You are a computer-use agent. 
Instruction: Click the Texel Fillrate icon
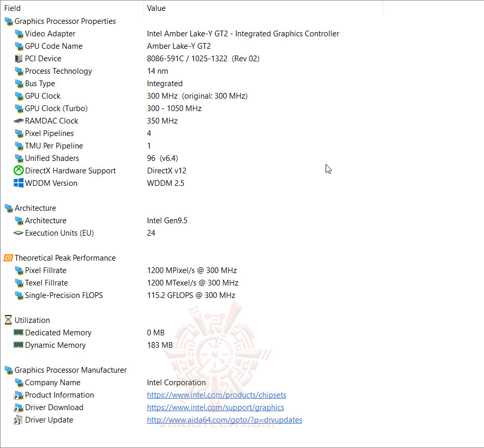point(19,283)
